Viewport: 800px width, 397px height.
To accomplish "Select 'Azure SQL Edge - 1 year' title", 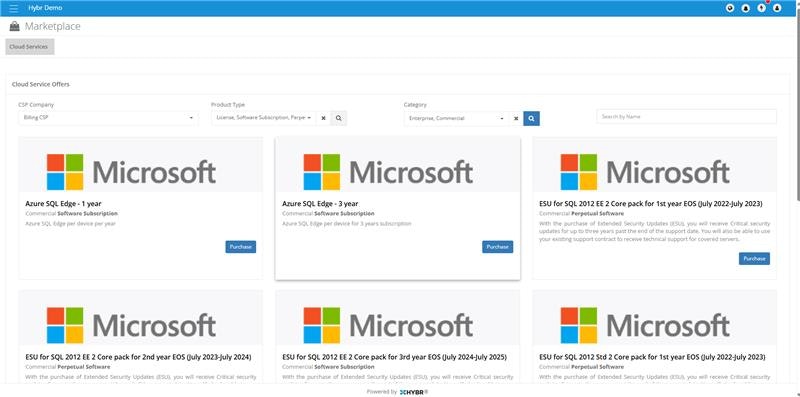I will [x=63, y=204].
